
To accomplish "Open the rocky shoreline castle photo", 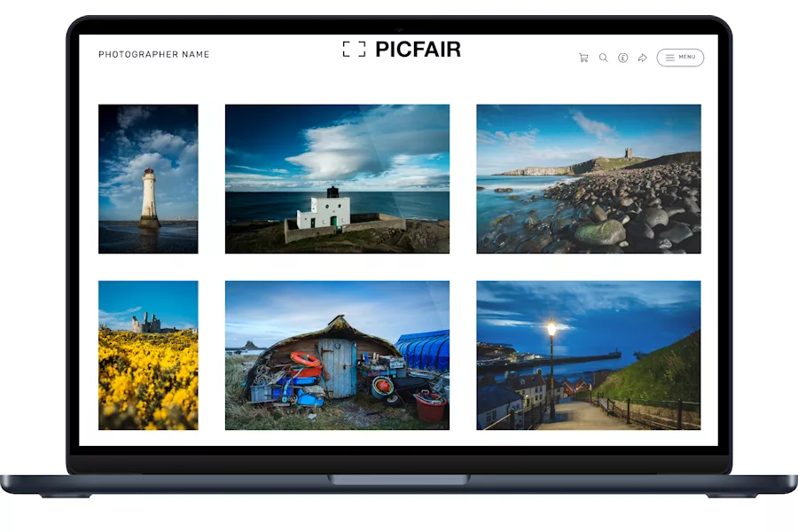I will pyautogui.click(x=588, y=178).
